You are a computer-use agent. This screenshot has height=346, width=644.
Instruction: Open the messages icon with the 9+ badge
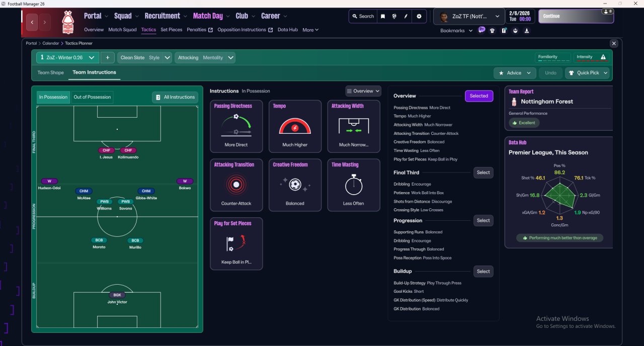(x=481, y=30)
